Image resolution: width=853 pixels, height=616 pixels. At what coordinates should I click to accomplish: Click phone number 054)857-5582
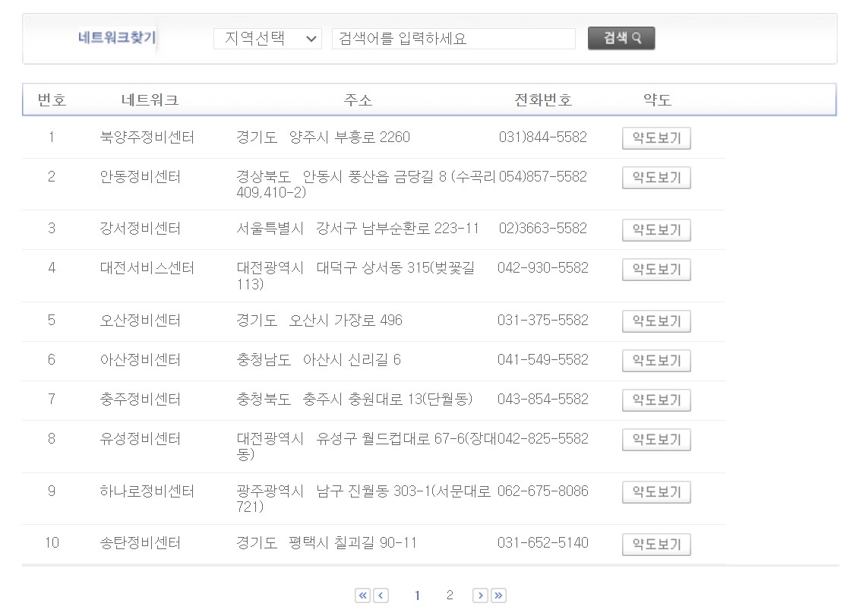coord(543,177)
